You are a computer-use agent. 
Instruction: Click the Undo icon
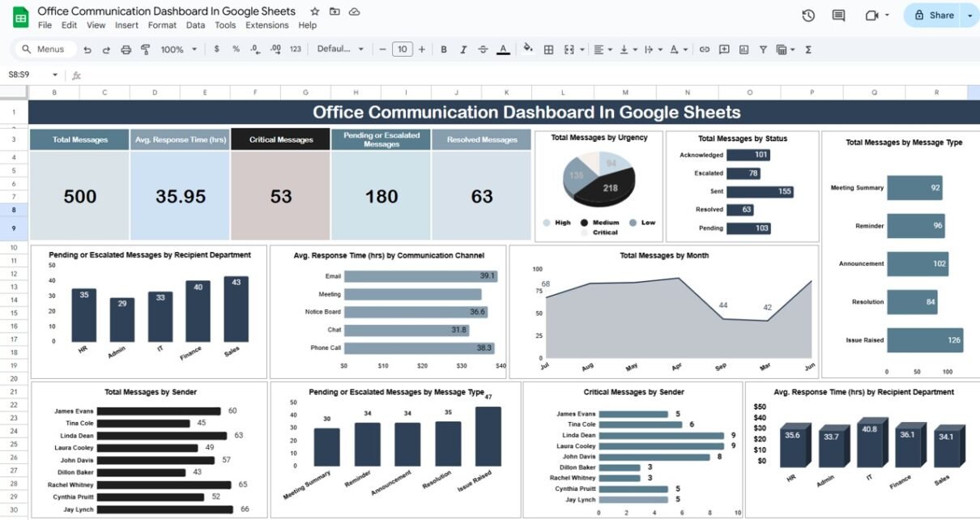pos(87,49)
